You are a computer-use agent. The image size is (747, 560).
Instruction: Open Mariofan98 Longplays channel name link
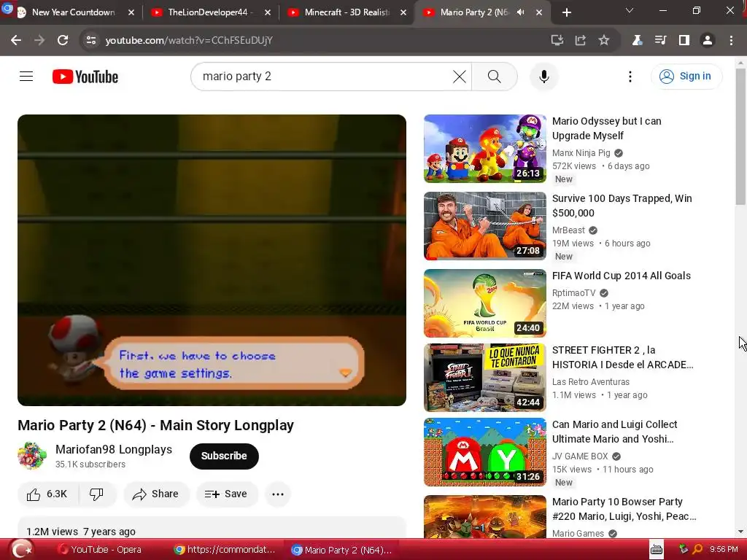coord(114,449)
